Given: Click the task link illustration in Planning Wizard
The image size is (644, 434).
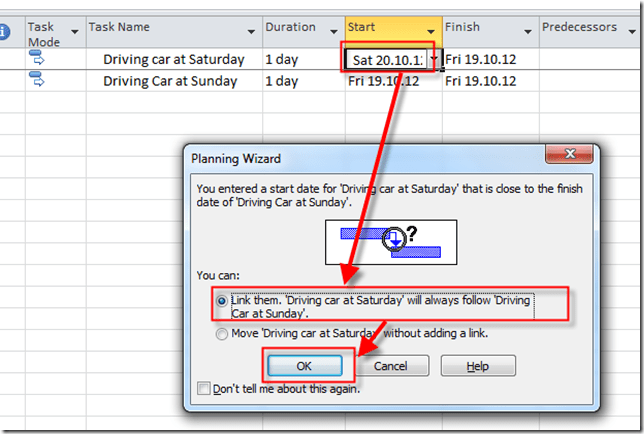Looking at the screenshot, I should (389, 242).
